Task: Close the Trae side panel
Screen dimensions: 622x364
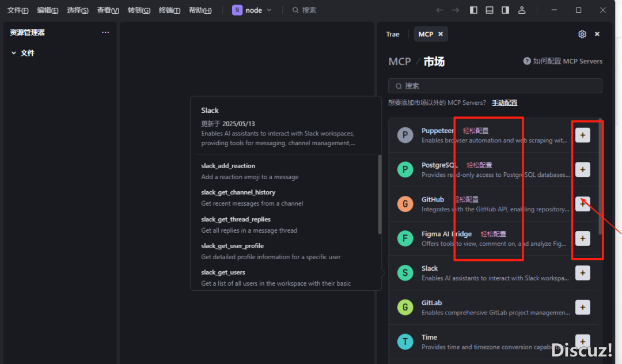Action: pos(597,34)
